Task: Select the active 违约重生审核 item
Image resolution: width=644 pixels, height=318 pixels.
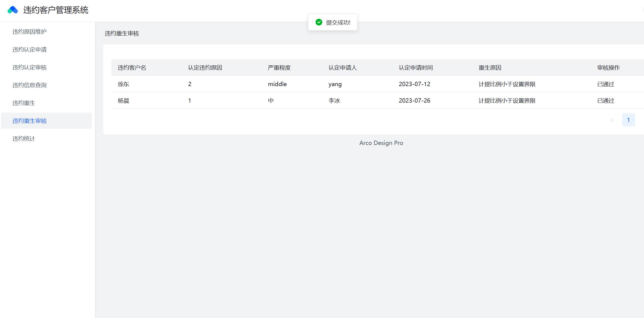Action: (x=29, y=121)
